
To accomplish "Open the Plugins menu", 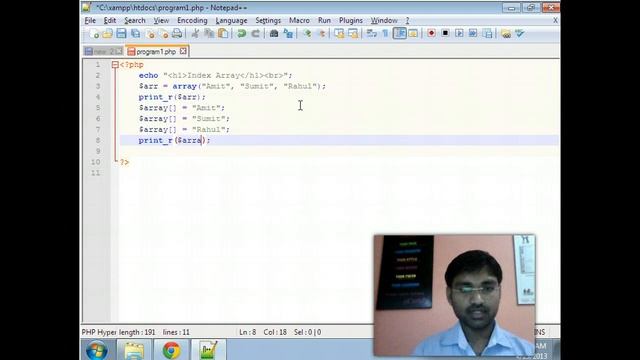I will point(351,20).
